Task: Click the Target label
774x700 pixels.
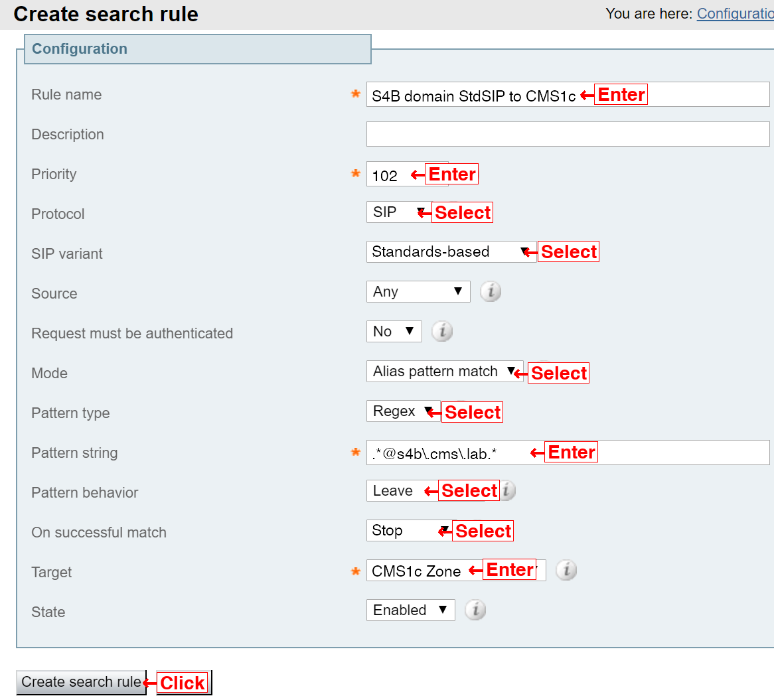Action: click(x=51, y=572)
